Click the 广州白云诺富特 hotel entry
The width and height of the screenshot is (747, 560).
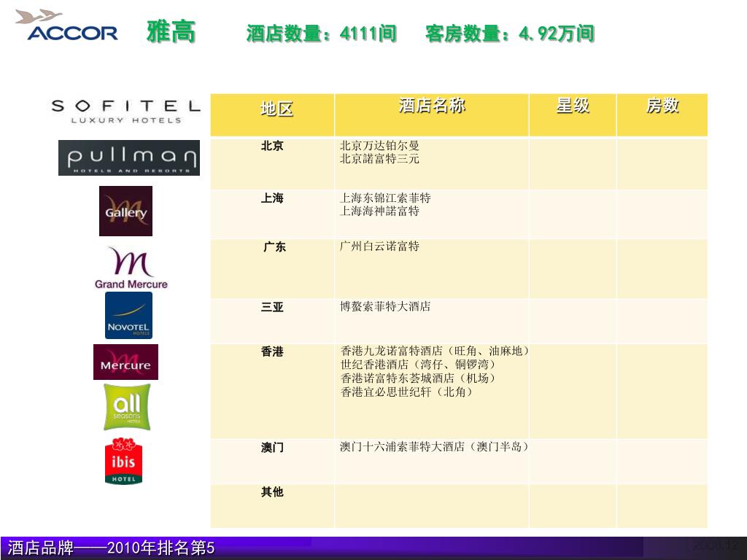coord(379,246)
